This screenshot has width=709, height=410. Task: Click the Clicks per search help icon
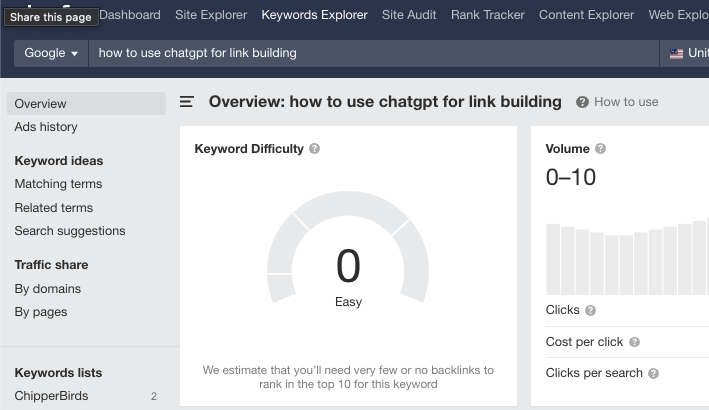pos(653,373)
